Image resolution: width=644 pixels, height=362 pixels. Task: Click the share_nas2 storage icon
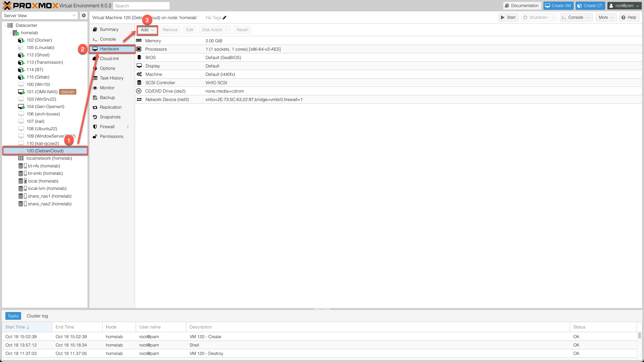pyautogui.click(x=22, y=204)
